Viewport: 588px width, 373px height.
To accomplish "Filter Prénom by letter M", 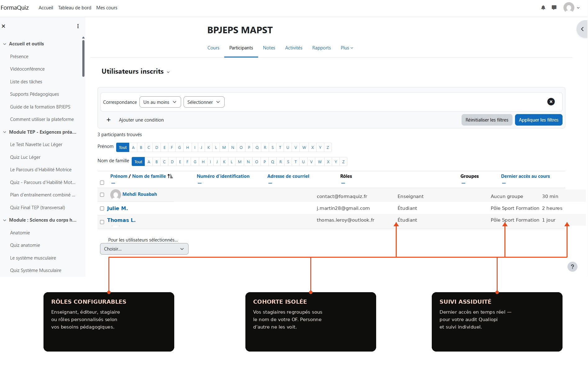I will point(224,147).
